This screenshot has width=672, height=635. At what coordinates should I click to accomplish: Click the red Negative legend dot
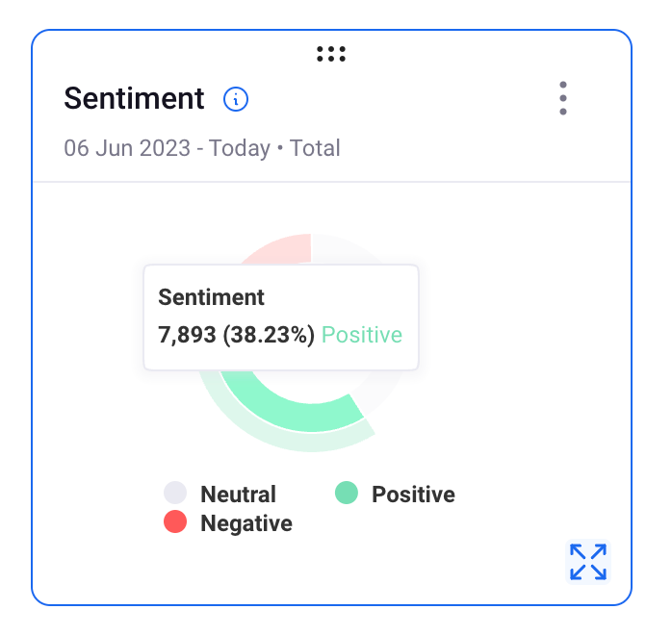175,521
